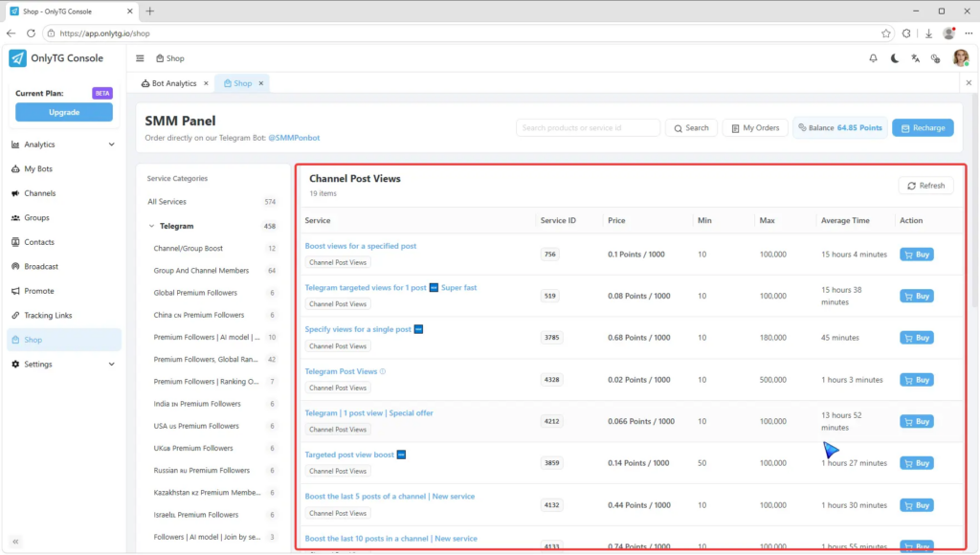The height and width of the screenshot is (555, 980).
Task: Bookmark page with the star icon
Action: pos(885,33)
